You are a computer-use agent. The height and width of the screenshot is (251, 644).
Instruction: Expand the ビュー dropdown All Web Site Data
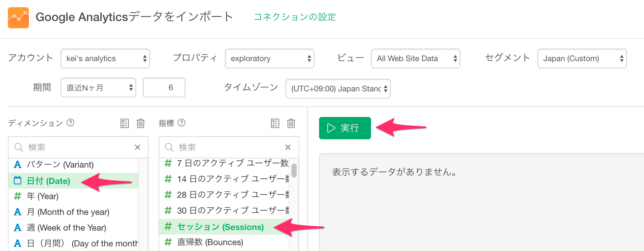point(416,58)
